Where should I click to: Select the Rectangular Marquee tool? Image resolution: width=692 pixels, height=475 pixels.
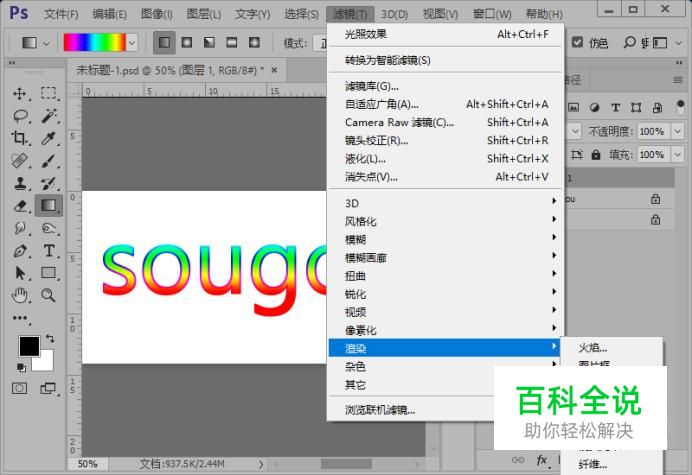click(x=49, y=94)
